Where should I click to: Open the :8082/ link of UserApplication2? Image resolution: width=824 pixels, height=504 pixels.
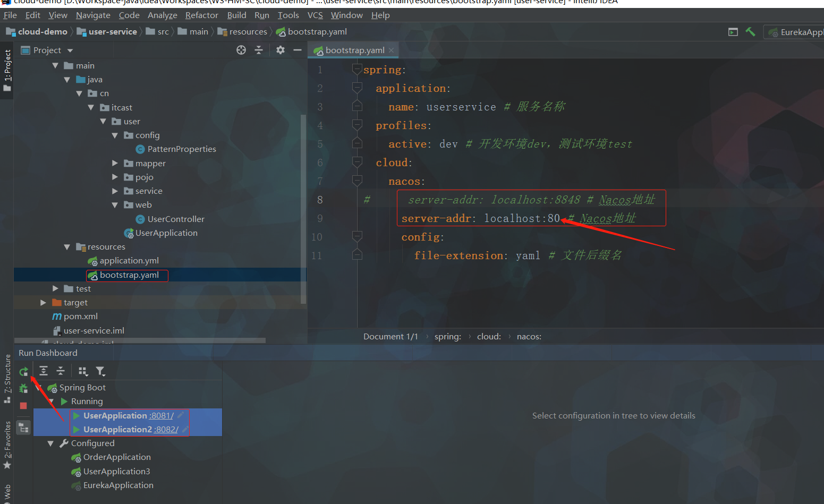click(x=166, y=429)
